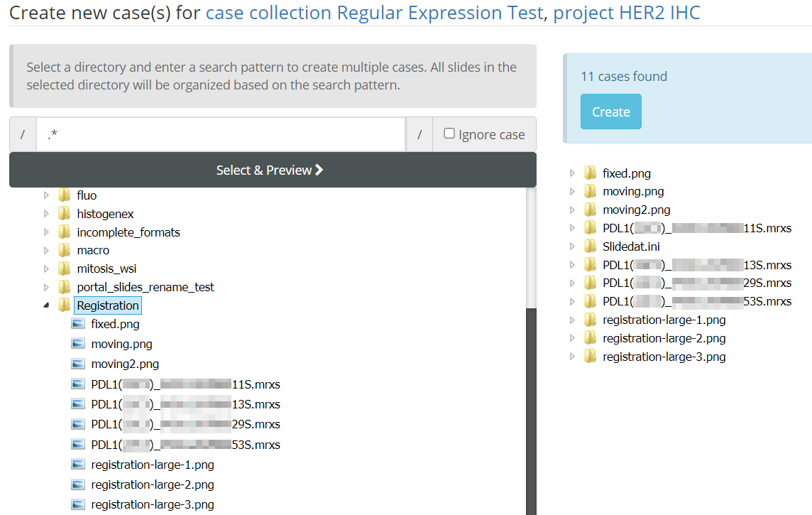The width and height of the screenshot is (812, 515).
Task: Expand the moving.png case in preview list
Action: pyautogui.click(x=573, y=192)
